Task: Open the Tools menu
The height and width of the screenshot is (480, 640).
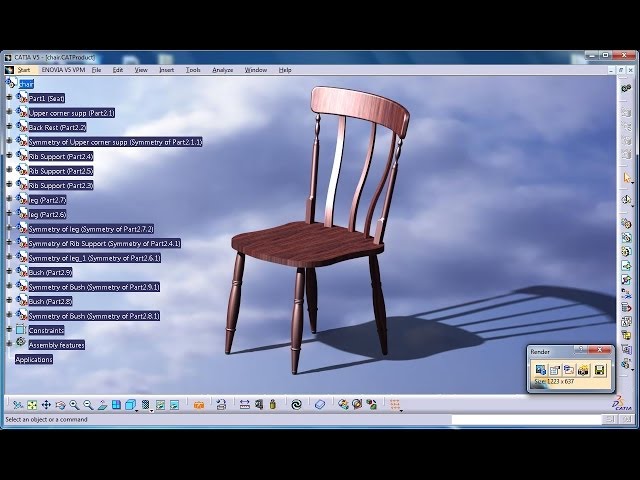Action: pyautogui.click(x=193, y=70)
